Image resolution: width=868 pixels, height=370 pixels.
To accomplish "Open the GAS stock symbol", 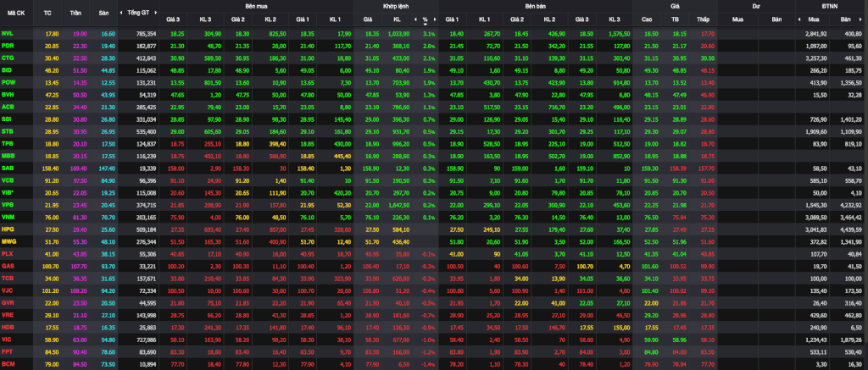I will pyautogui.click(x=8, y=266).
